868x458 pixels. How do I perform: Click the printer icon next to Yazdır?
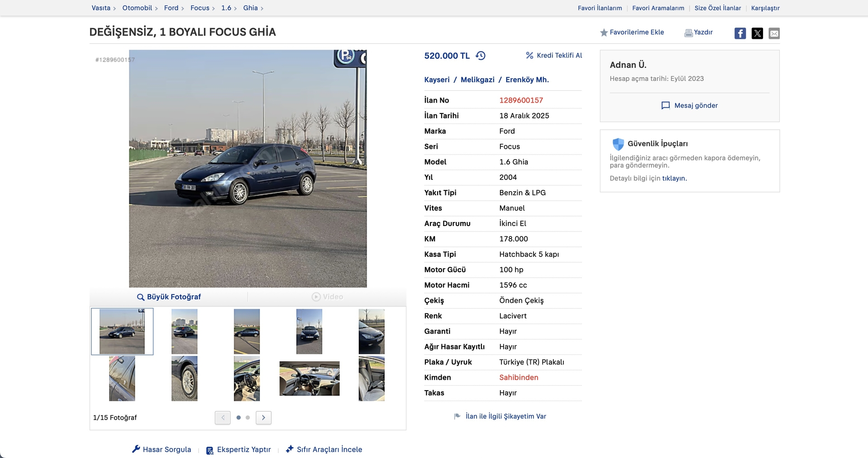click(688, 33)
